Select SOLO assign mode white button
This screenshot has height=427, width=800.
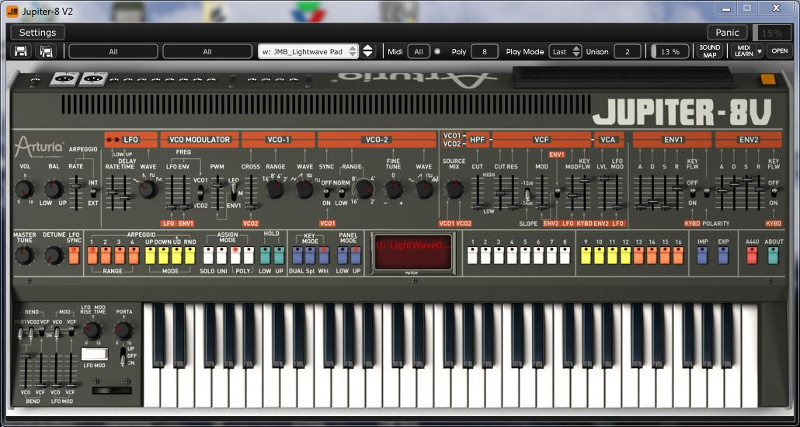coord(208,256)
